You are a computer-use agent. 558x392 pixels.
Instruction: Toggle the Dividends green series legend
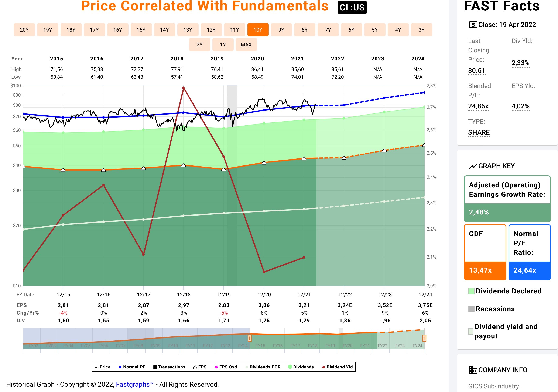[303, 367]
